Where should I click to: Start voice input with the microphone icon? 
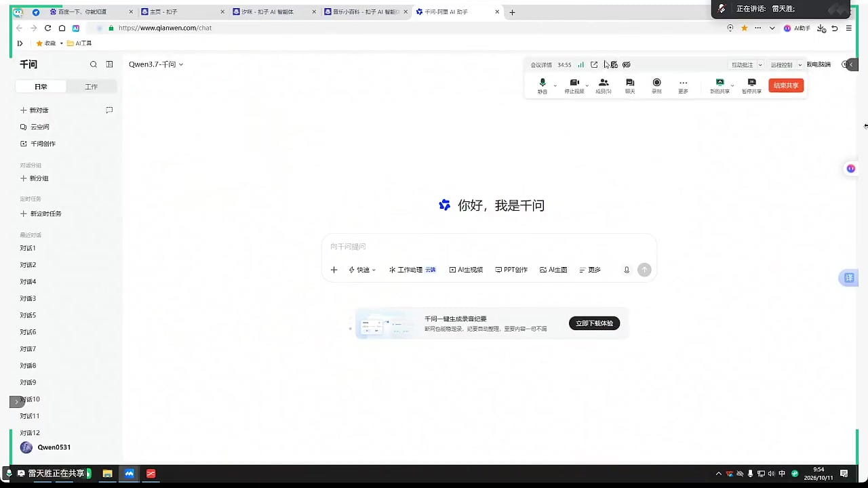[627, 270]
